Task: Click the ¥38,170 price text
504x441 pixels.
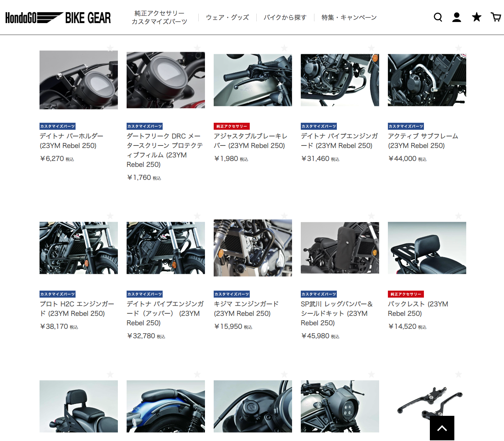Action: tap(54, 327)
